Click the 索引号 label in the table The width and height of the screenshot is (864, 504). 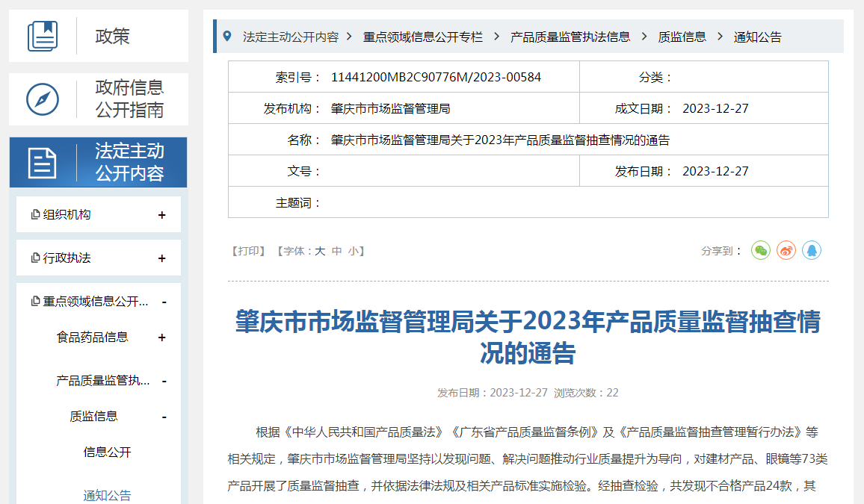[x=298, y=77]
